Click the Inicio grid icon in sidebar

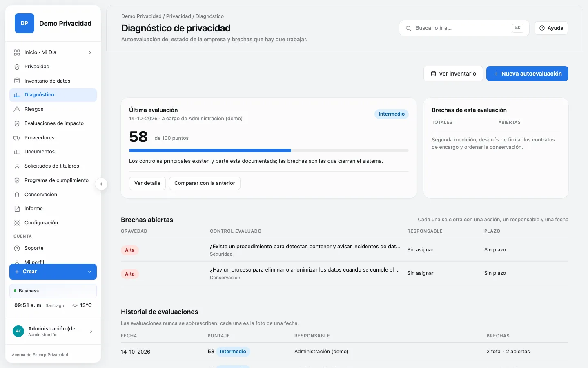tap(17, 52)
